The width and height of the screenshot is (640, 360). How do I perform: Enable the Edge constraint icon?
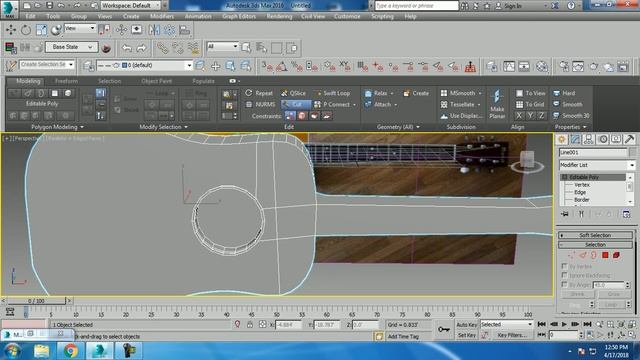point(302,116)
